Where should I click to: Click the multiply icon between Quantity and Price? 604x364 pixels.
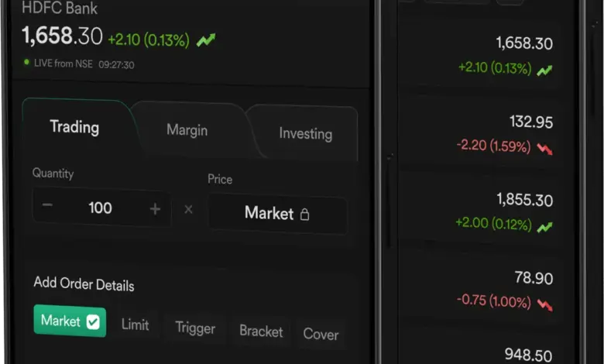(x=188, y=209)
